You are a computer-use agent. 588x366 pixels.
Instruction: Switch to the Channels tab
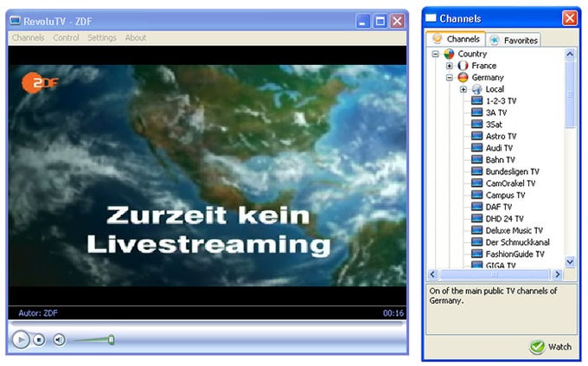click(456, 39)
